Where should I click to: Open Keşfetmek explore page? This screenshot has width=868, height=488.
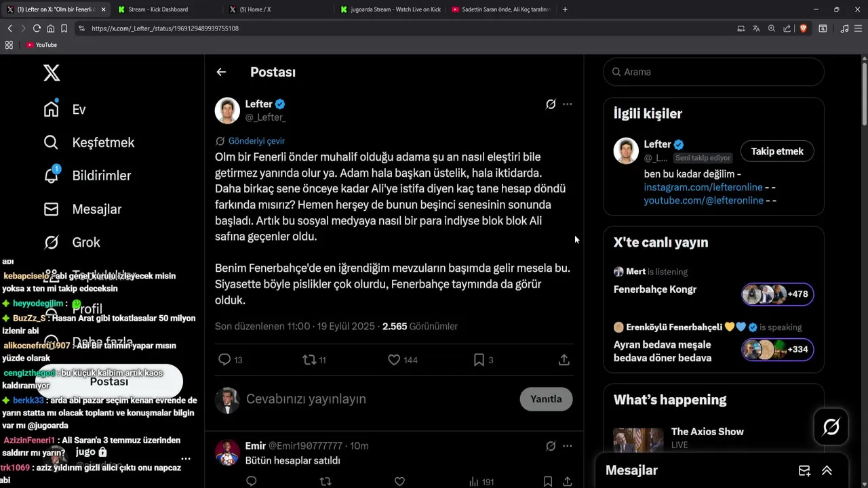click(x=89, y=142)
